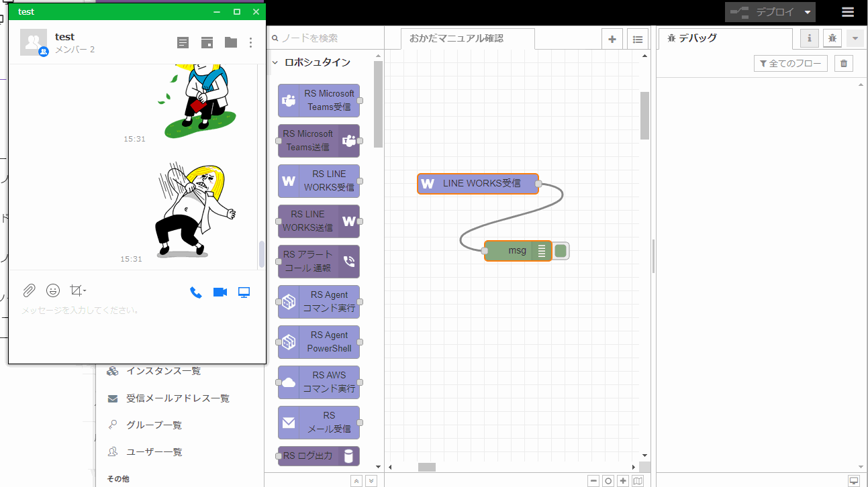
Task: Select the RS Agent PowerShell node
Action: [x=319, y=342]
